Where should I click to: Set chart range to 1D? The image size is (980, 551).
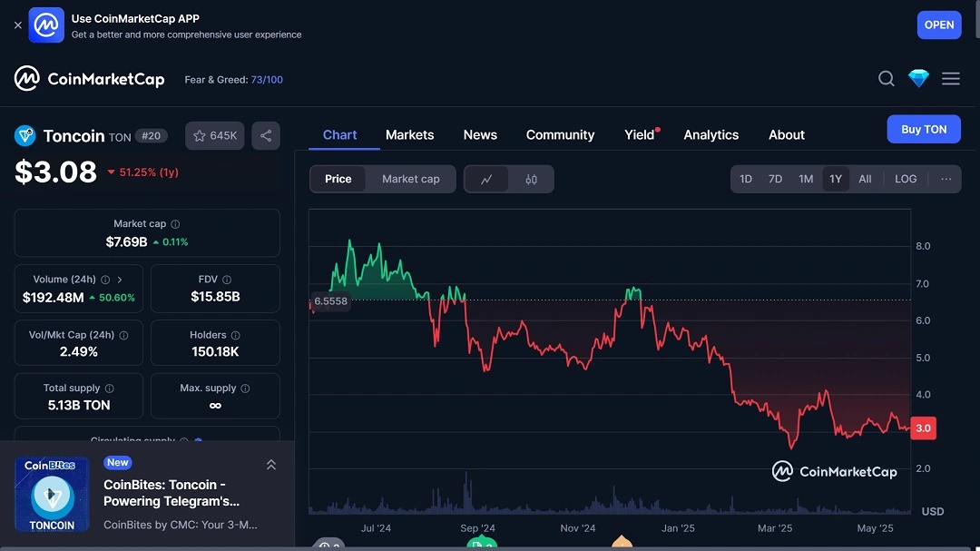[746, 179]
